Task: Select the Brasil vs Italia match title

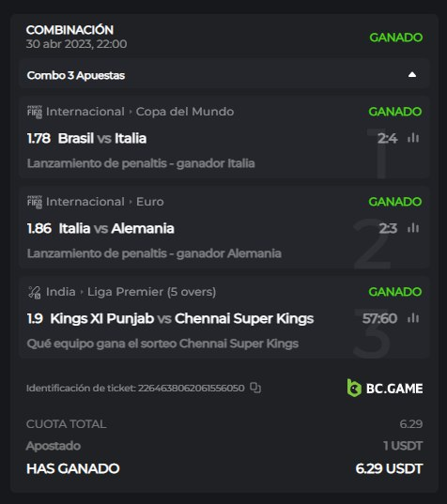Action: coord(102,138)
